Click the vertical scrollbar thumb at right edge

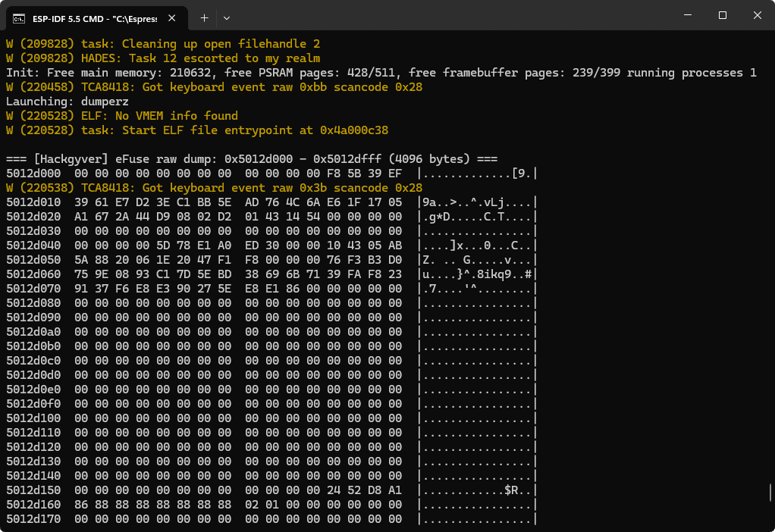coord(770,491)
